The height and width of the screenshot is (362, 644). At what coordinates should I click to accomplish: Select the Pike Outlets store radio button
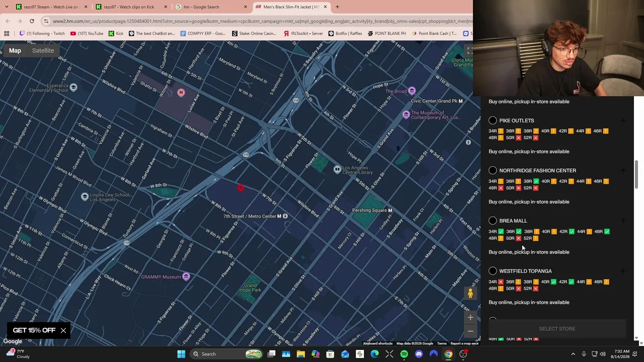(493, 121)
